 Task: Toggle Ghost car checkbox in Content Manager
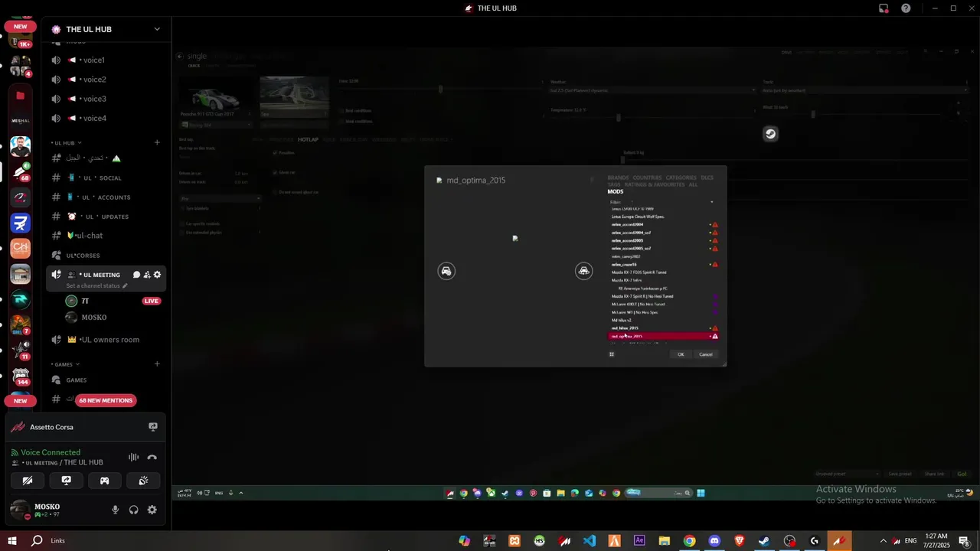[x=275, y=172]
